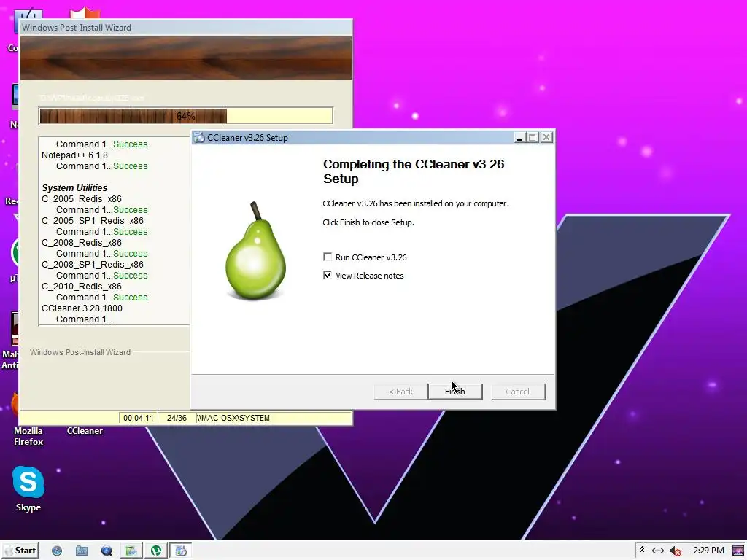747x560 pixels.
Task: Select the C_2008_SP1_Redis_x86 log entry
Action: click(93, 264)
